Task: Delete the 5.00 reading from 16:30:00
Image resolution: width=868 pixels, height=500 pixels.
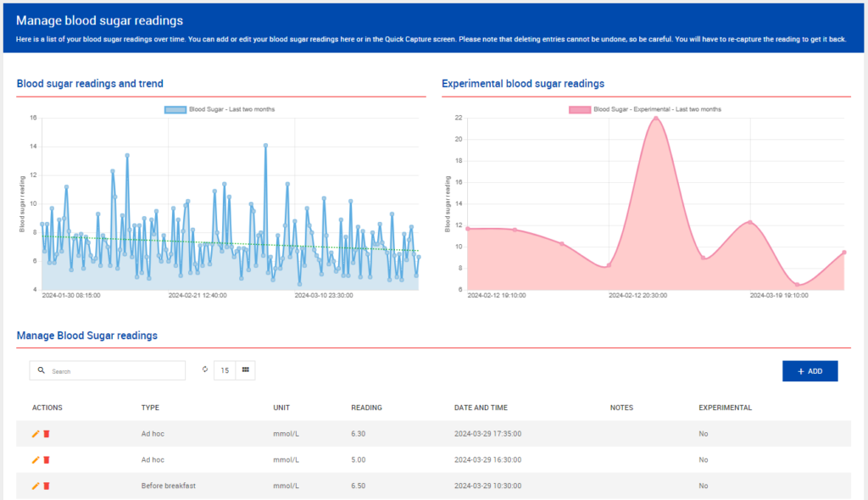Action: [x=47, y=460]
